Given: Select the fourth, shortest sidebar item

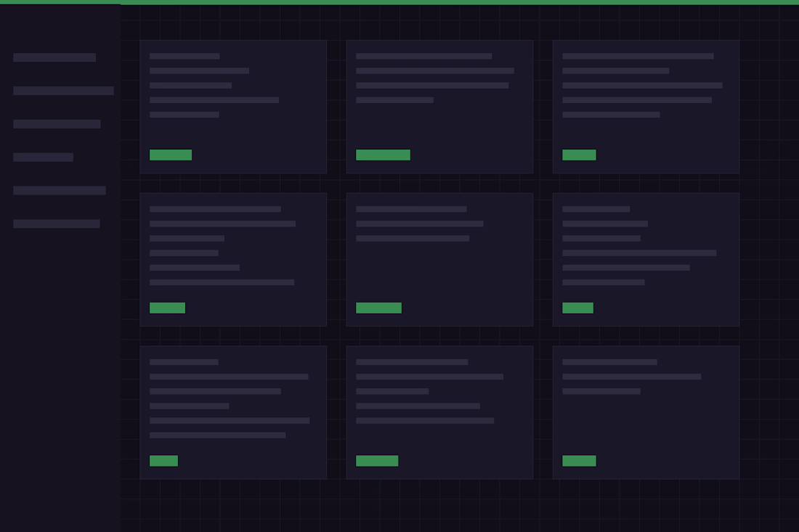Looking at the screenshot, I should [x=44, y=157].
